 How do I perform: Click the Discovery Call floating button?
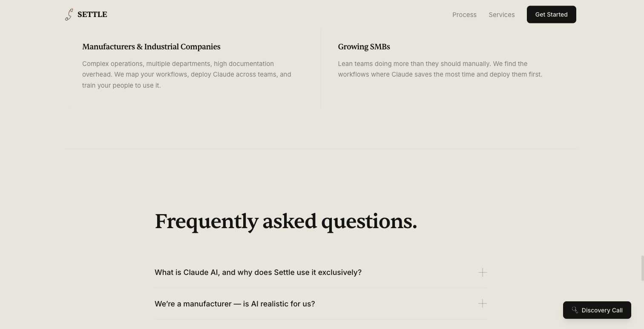(x=597, y=310)
